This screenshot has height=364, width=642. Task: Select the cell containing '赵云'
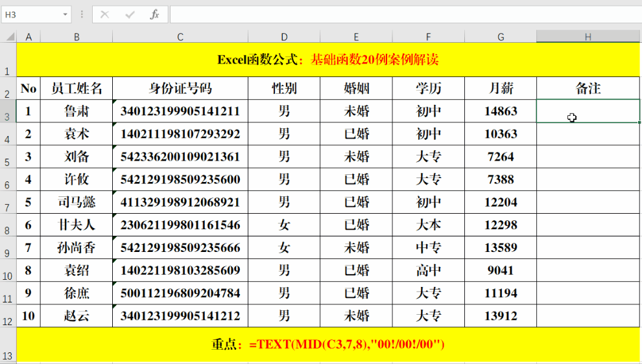point(77,315)
